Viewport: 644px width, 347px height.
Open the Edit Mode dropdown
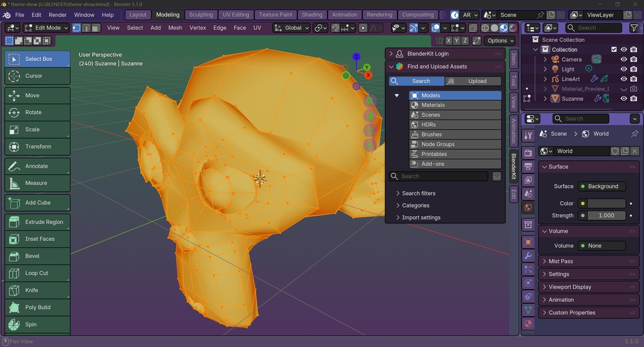(x=47, y=28)
